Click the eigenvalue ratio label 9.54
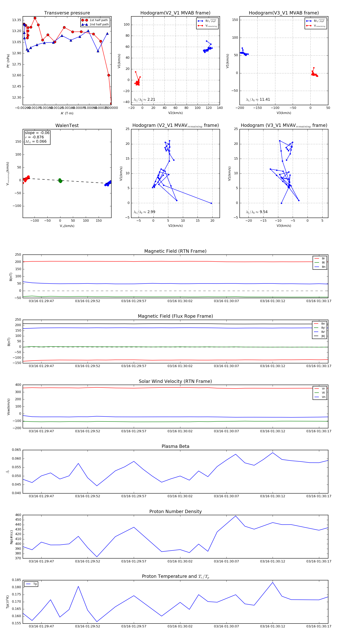Viewport: 351px width, 644px height. coord(257,212)
